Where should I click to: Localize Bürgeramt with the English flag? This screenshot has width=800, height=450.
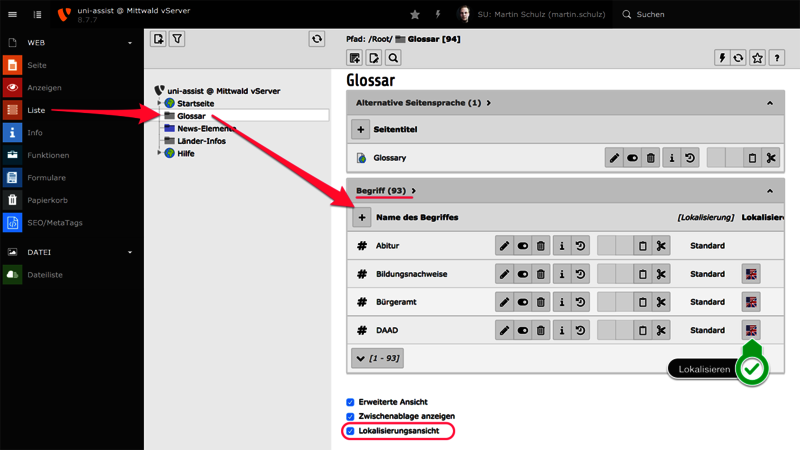coord(751,302)
